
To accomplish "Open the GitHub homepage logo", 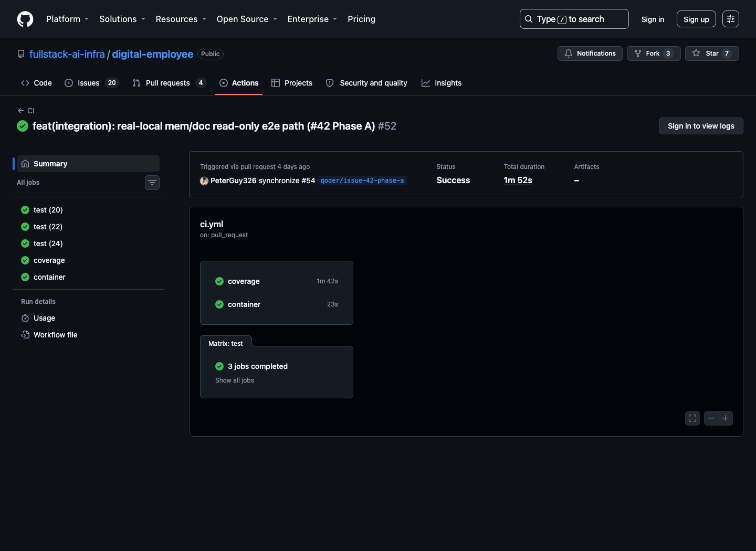I will click(25, 19).
